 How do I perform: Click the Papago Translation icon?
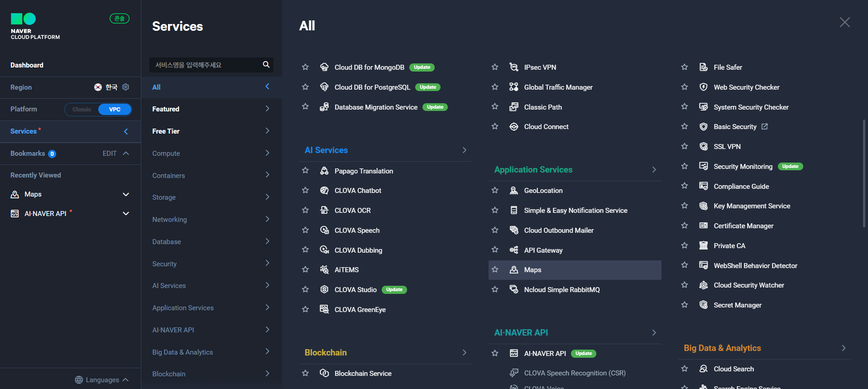tap(324, 171)
